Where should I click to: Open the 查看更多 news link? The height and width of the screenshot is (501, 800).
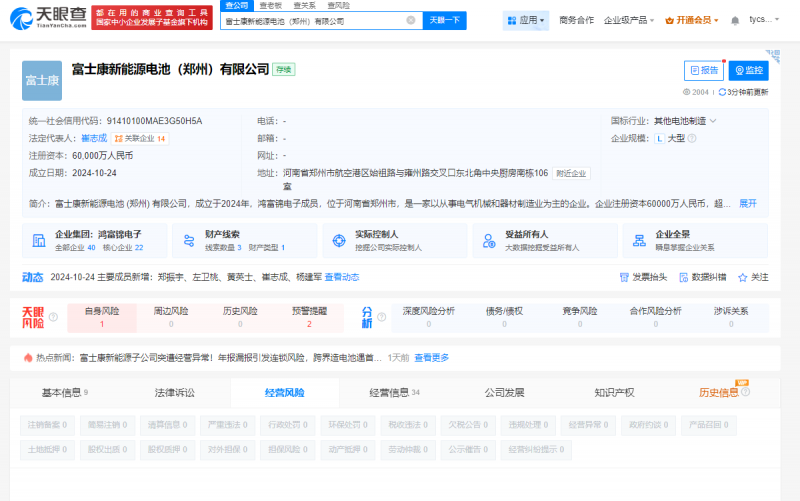[x=432, y=358]
